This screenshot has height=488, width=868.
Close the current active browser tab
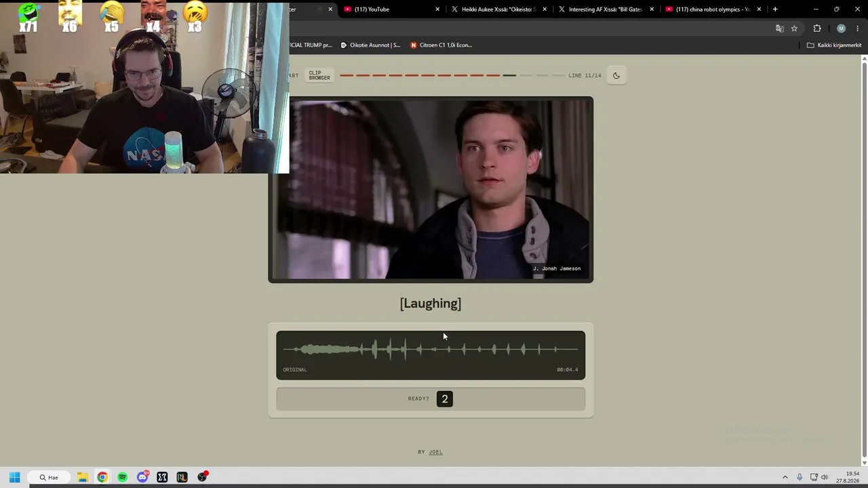point(330,9)
